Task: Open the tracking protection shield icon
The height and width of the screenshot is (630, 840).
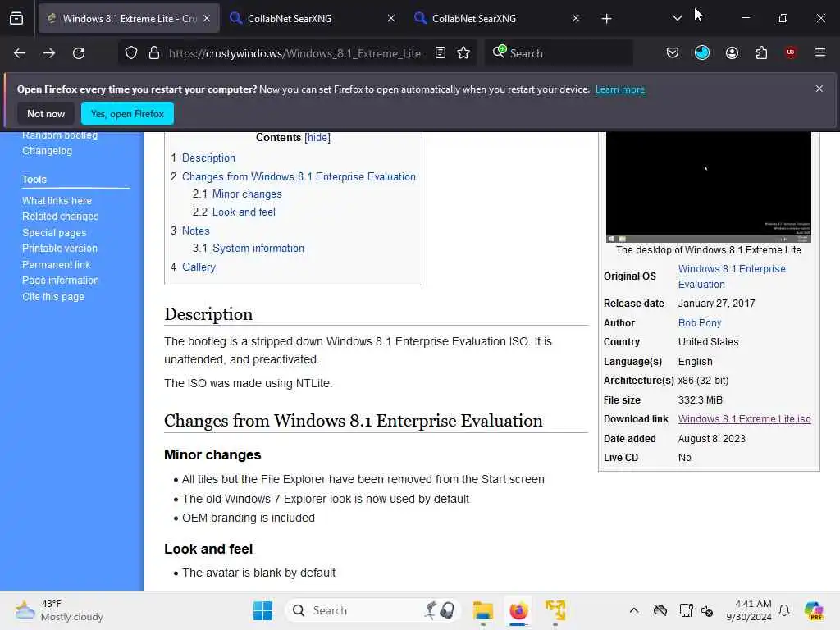Action: [131, 53]
